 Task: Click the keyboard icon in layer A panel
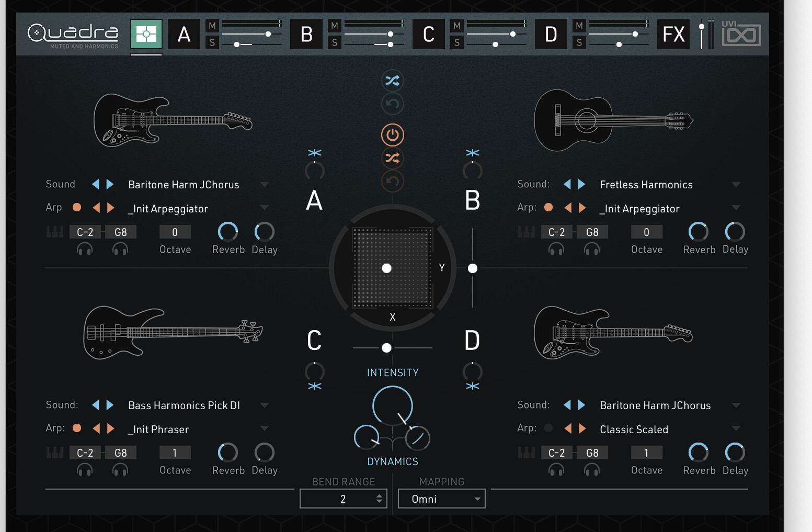click(x=55, y=232)
